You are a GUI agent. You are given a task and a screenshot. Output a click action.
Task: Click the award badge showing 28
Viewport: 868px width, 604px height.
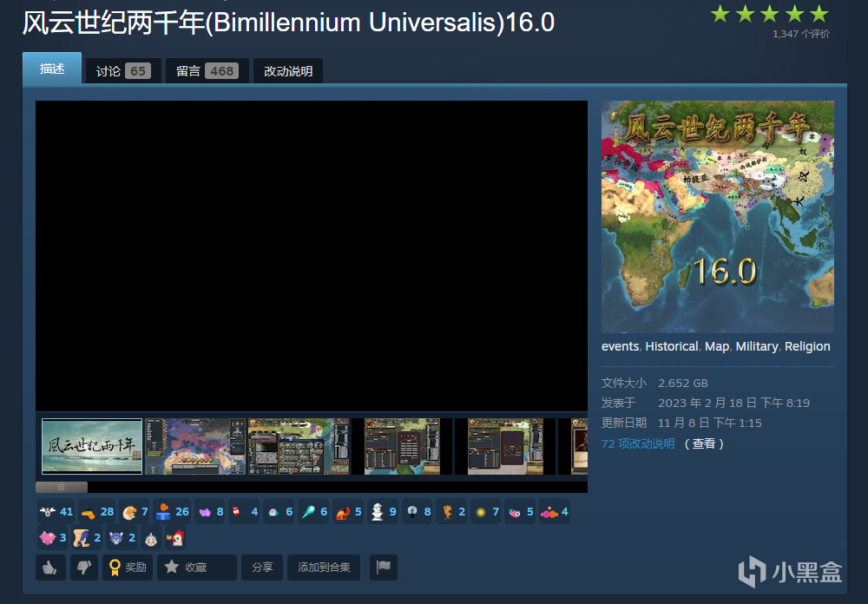(x=97, y=512)
